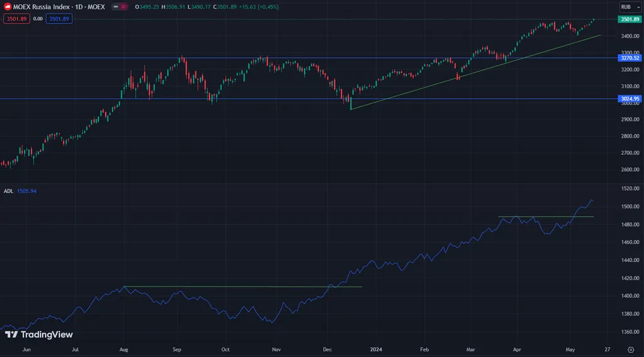Click the red 3501.89 sell price button
The image size is (644, 357).
pyautogui.click(x=16, y=18)
